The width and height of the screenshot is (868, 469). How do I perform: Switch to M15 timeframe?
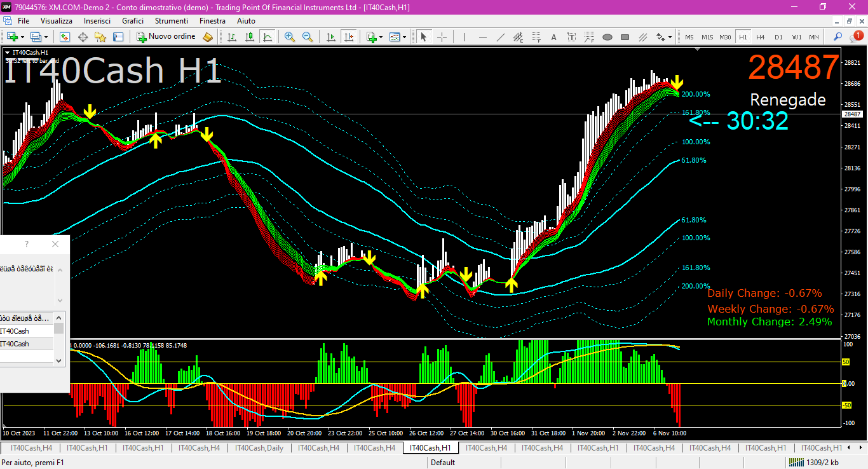point(707,37)
